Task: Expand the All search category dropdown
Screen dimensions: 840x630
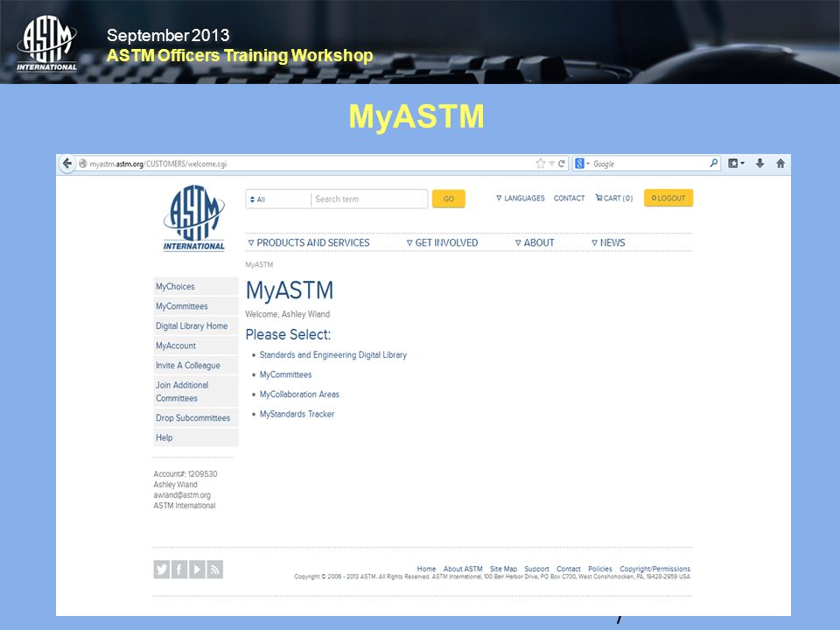Action: [277, 199]
